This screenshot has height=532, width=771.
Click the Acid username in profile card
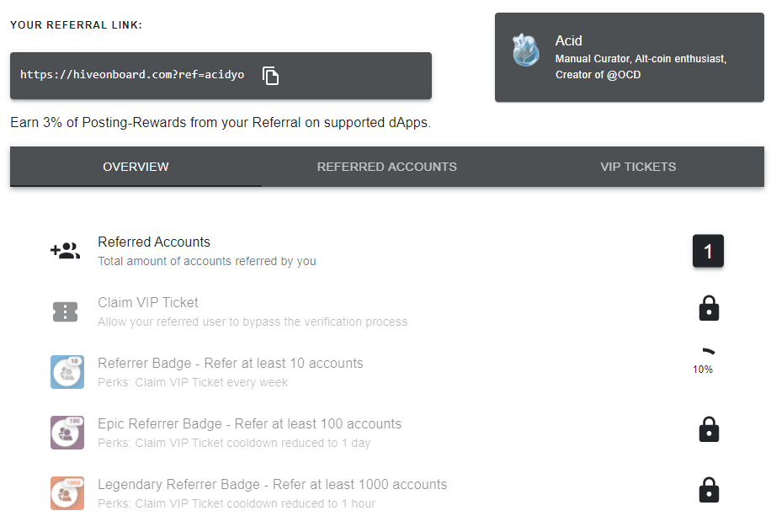(569, 40)
